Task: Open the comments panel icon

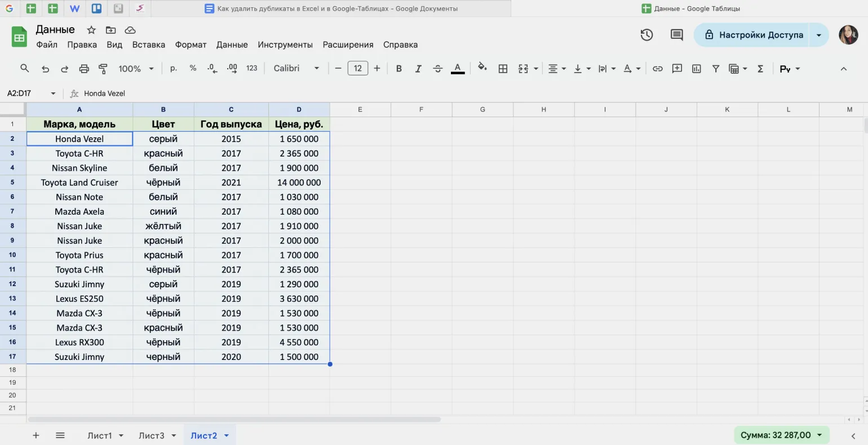Action: click(x=676, y=35)
